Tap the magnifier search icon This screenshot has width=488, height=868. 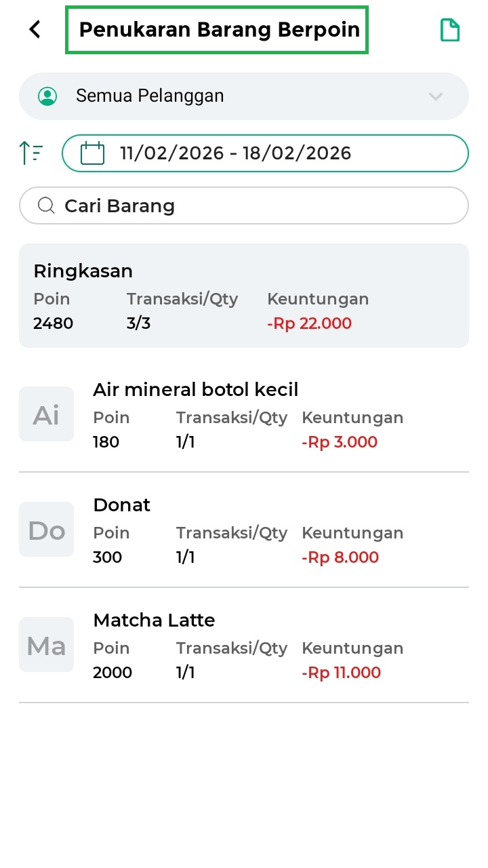(x=46, y=205)
